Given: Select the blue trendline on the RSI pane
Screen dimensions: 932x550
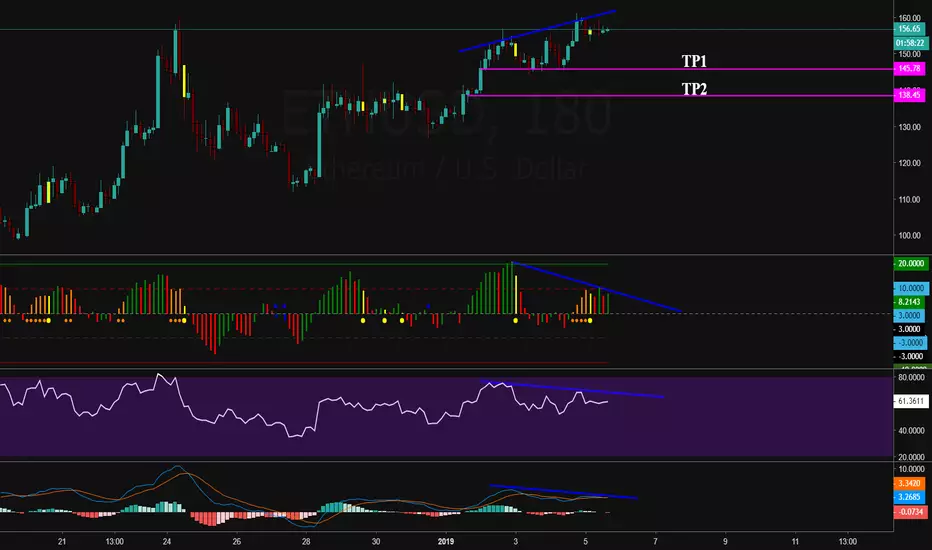Looking at the screenshot, I should pos(573,389).
